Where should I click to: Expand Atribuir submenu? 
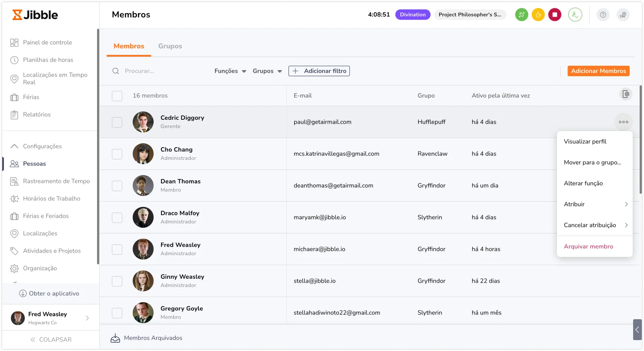click(x=595, y=204)
